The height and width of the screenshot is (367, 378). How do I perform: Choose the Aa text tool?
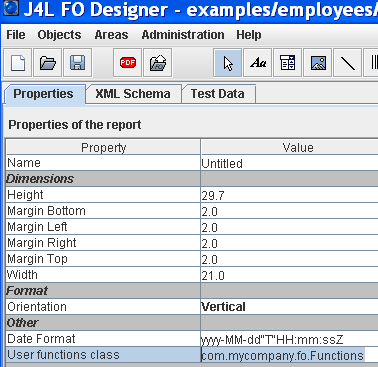pos(258,63)
